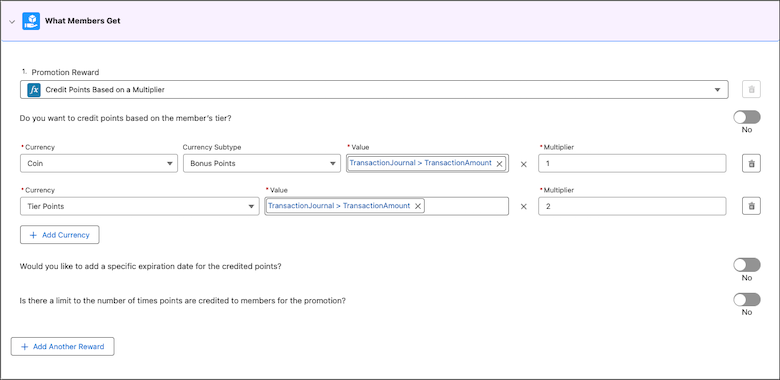Click the fx formula icon in Promotion Reward
The width and height of the screenshot is (780, 380).
tap(34, 90)
